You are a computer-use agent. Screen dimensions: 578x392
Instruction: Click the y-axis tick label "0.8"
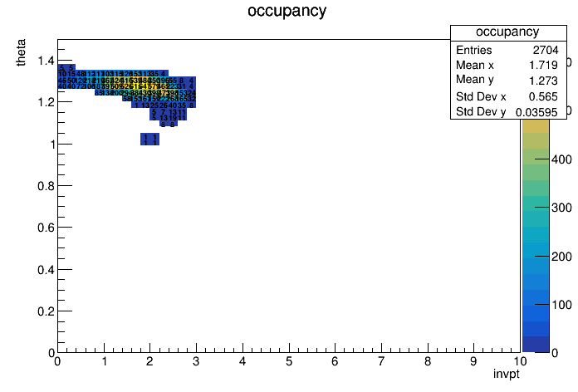coord(46,186)
